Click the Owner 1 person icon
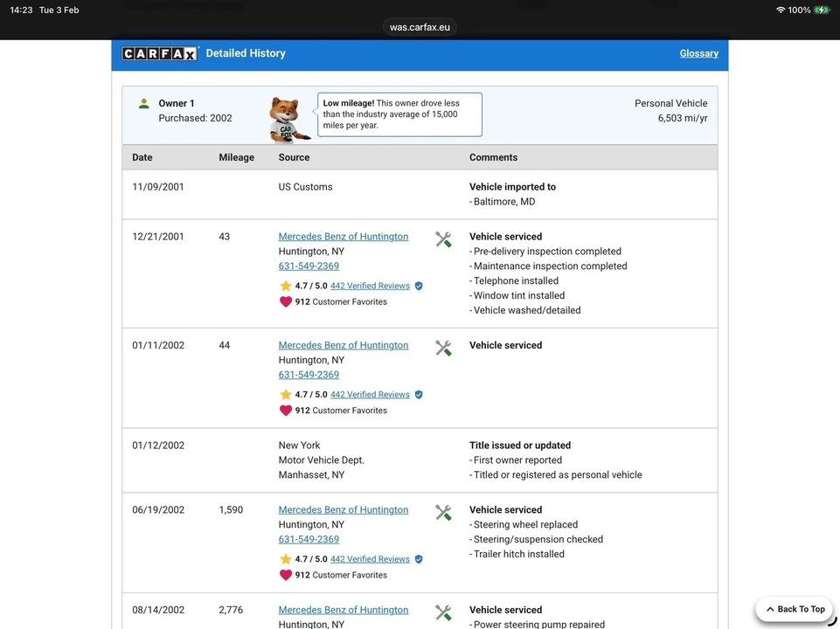Image resolution: width=840 pixels, height=629 pixels. (x=143, y=103)
